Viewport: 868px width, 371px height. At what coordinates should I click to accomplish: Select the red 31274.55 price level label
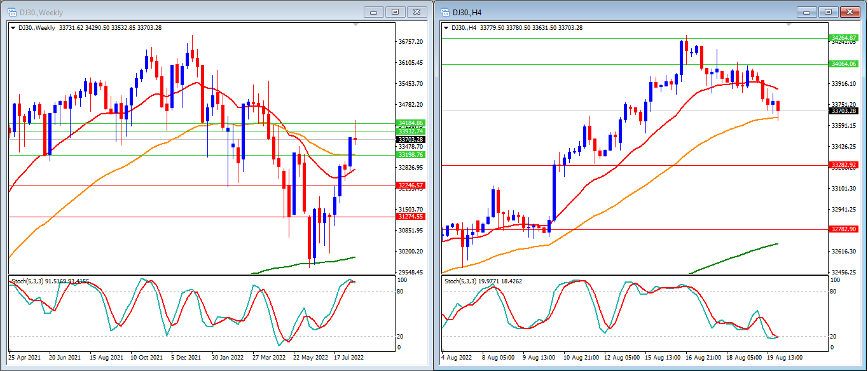(x=411, y=217)
